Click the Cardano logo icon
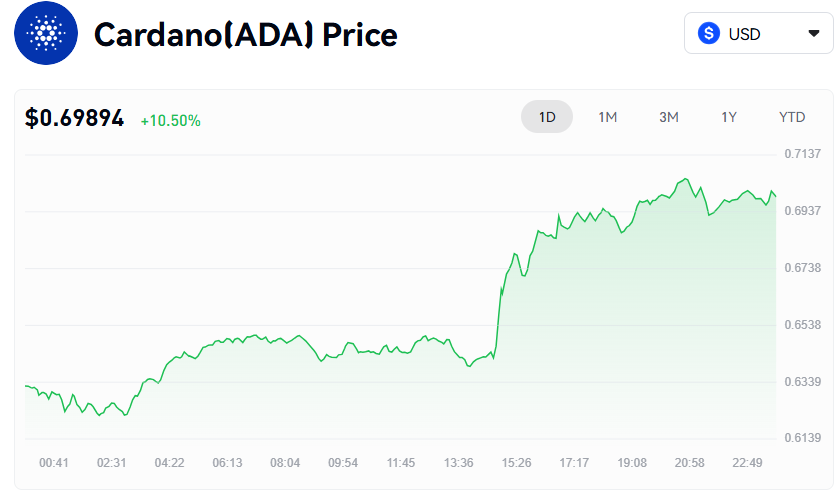 tap(45, 34)
